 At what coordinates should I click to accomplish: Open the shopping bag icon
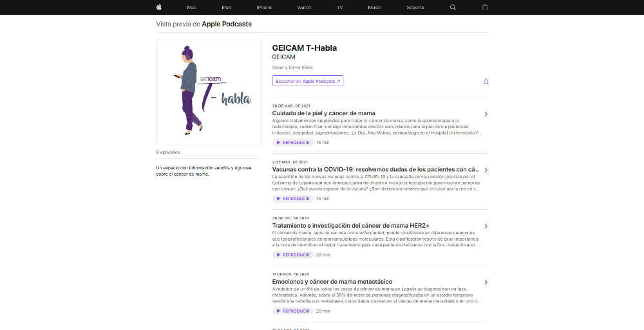point(485,7)
